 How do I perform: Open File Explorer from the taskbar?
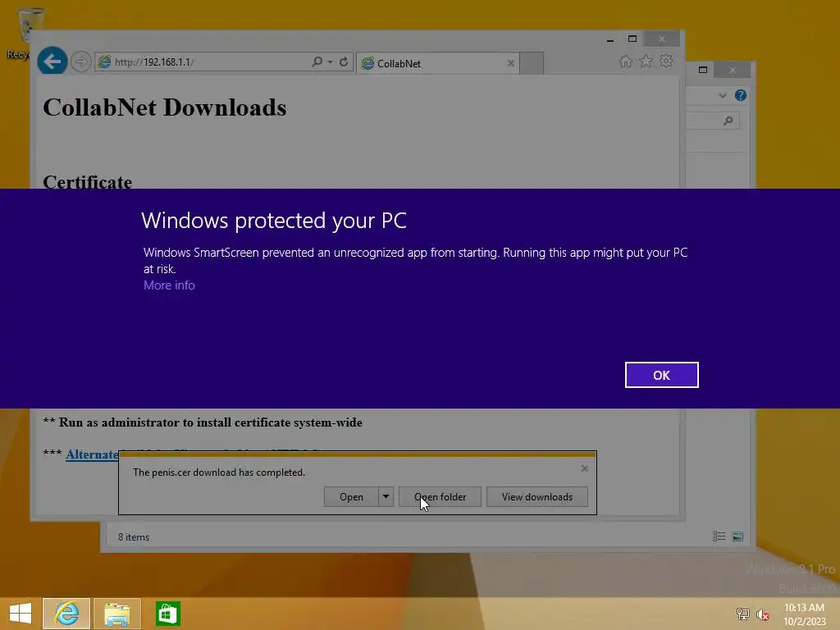pyautogui.click(x=117, y=614)
